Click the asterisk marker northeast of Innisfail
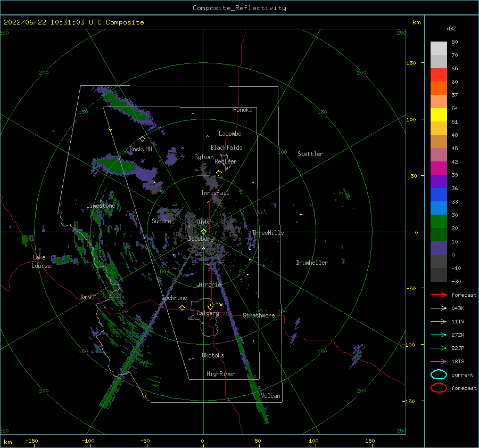Screen dimensions: 479x448 tap(253, 183)
